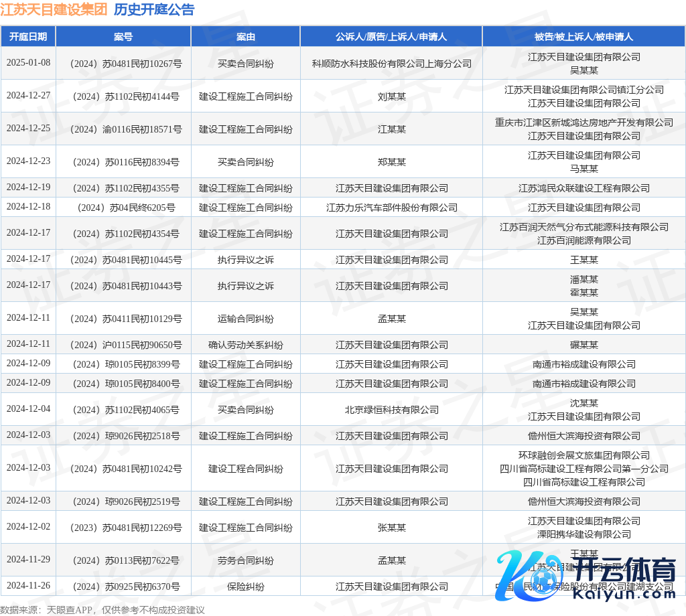This screenshot has width=686, height=616.
Task: Select the 2025-01-08 hearing date cell
Action: [x=28, y=63]
